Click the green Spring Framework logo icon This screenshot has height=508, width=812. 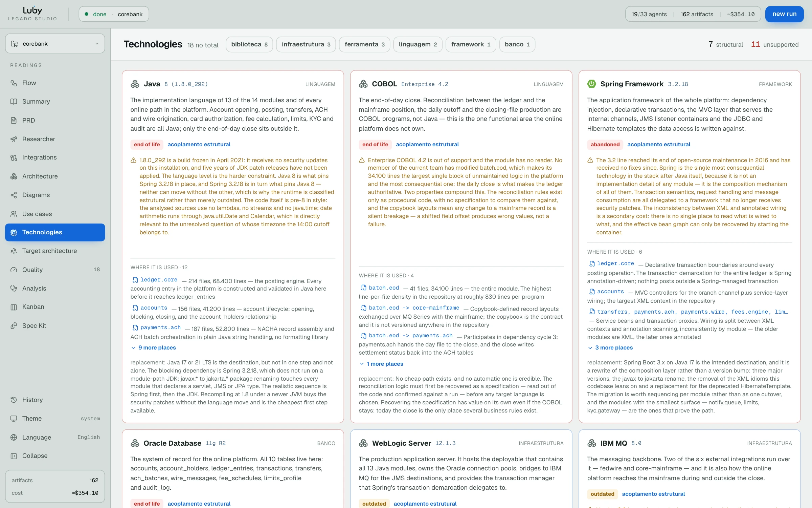(592, 84)
